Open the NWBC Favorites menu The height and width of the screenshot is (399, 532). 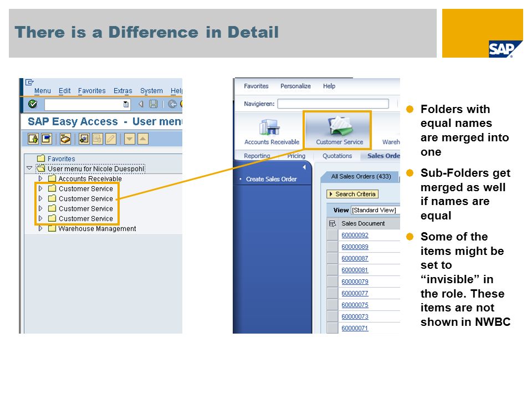point(256,86)
